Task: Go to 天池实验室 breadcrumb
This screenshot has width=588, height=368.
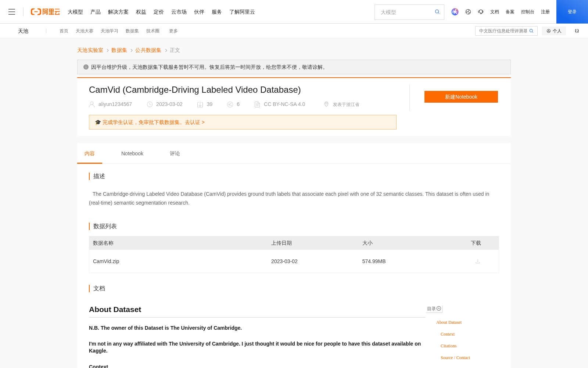Action: pyautogui.click(x=90, y=50)
